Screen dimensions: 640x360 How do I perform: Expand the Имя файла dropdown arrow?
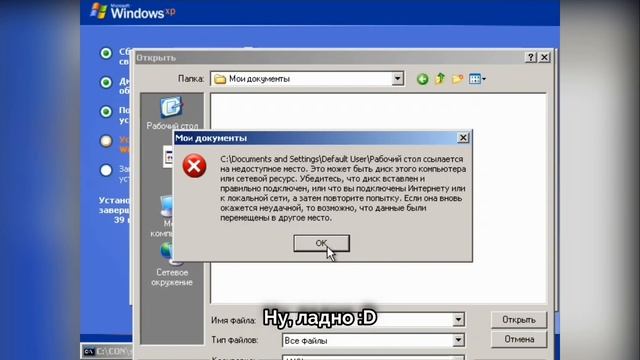[458, 320]
